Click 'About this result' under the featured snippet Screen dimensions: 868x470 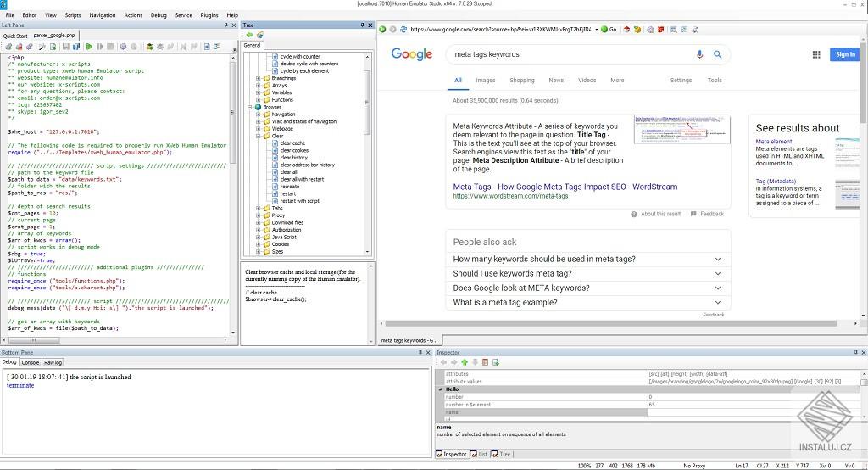click(656, 214)
